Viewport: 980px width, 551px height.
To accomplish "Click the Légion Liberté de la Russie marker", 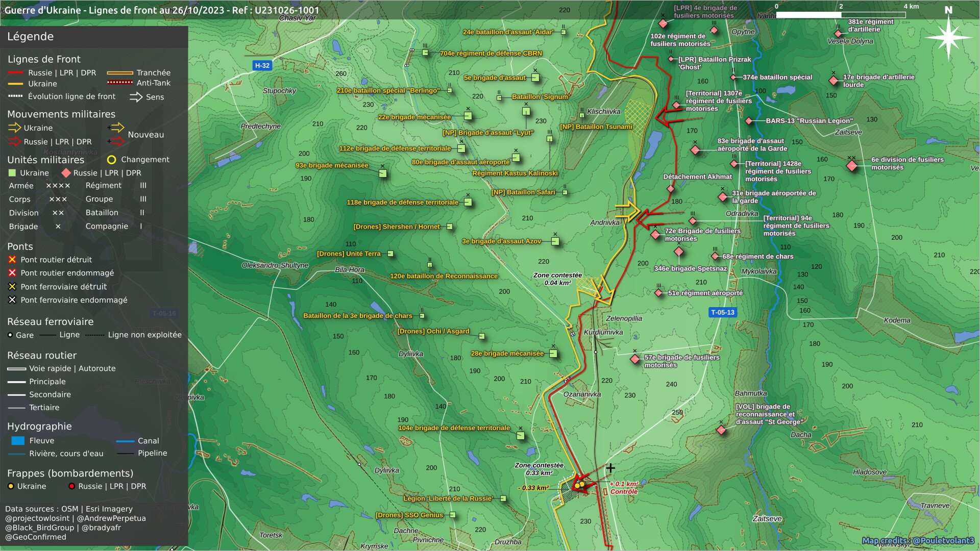I will point(503,498).
